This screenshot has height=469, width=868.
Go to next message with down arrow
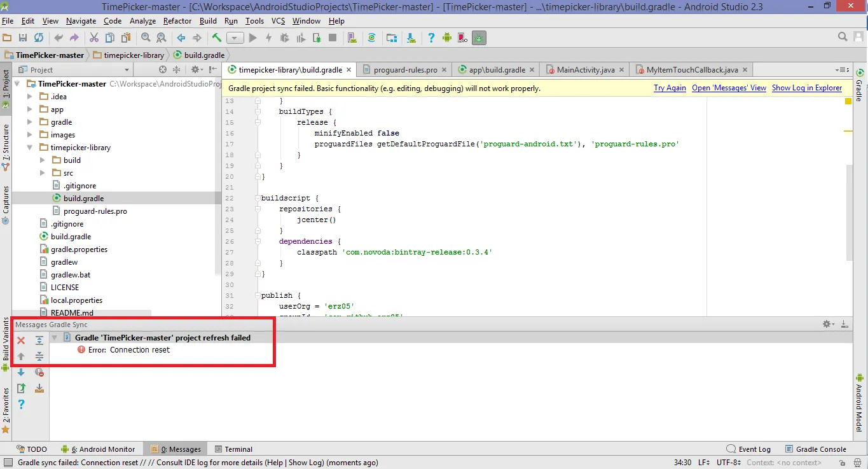click(21, 372)
